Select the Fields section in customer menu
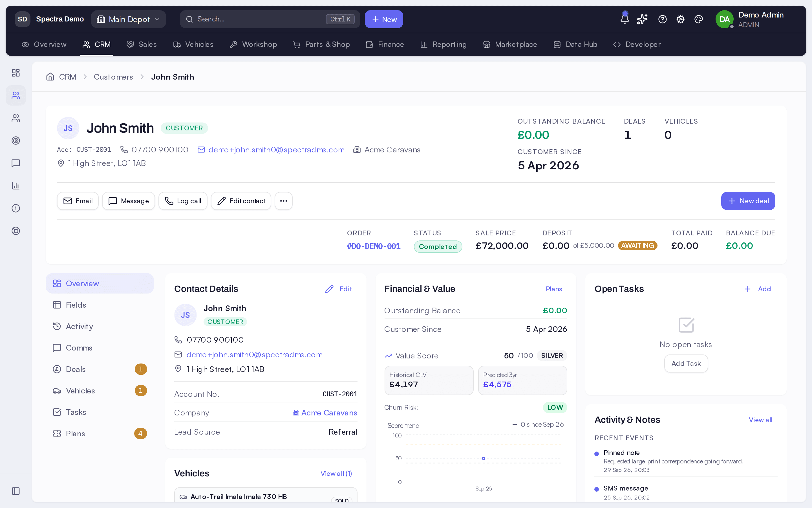Viewport: 812px width, 508px height. pos(100,305)
